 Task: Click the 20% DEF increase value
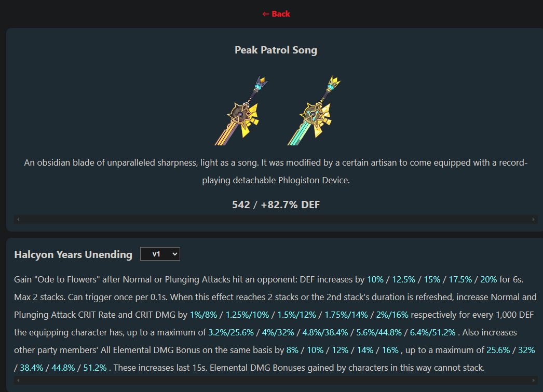tap(488, 279)
